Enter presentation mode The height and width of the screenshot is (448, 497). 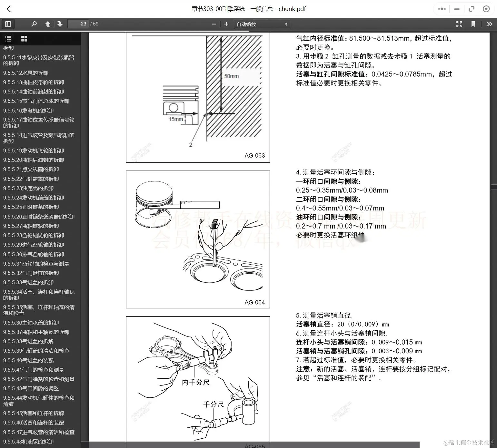coord(459,24)
